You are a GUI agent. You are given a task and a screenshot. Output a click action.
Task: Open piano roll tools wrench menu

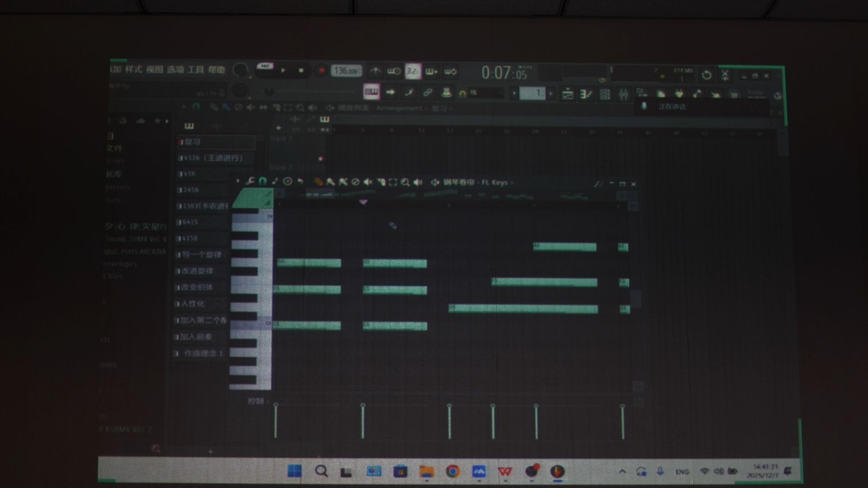pos(250,182)
